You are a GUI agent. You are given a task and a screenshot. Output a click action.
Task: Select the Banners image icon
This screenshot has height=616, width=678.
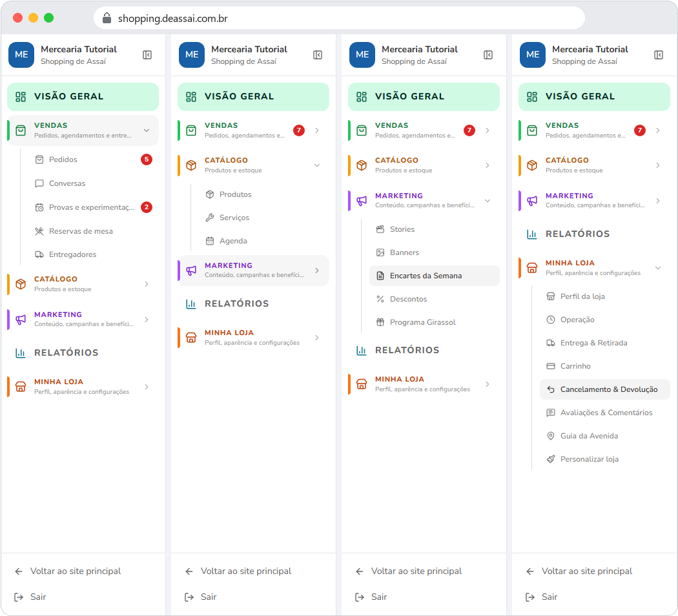click(x=380, y=252)
